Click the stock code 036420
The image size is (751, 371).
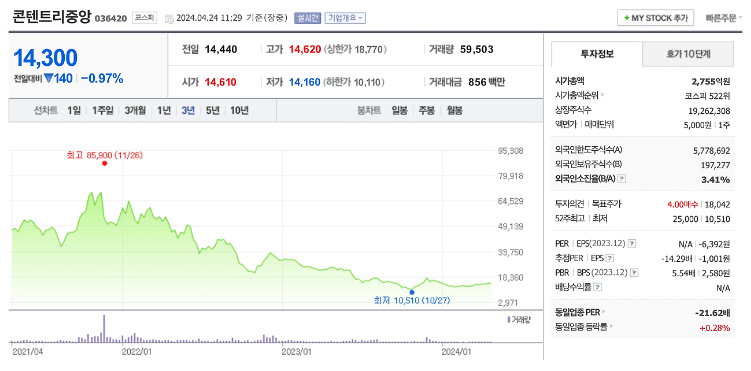[x=111, y=19]
